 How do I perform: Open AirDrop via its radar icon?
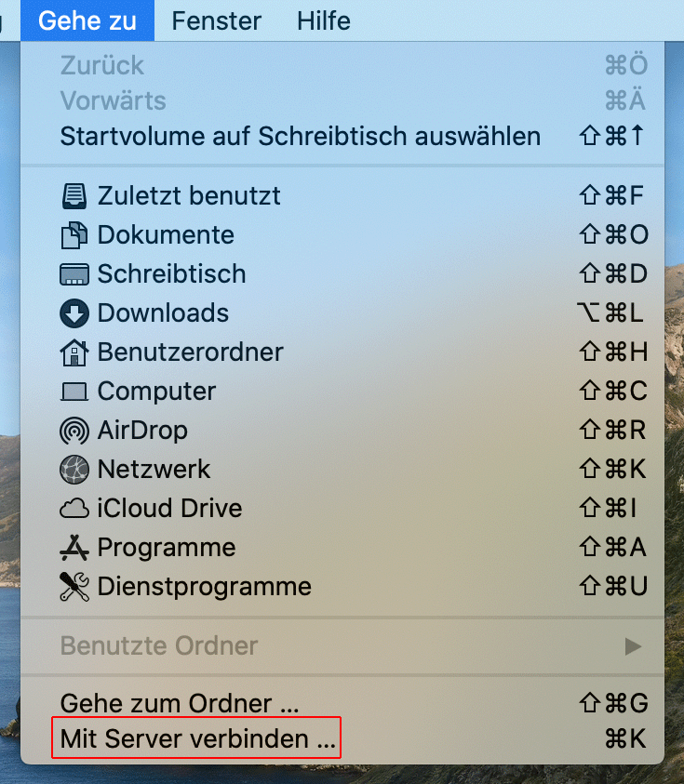coord(74,431)
